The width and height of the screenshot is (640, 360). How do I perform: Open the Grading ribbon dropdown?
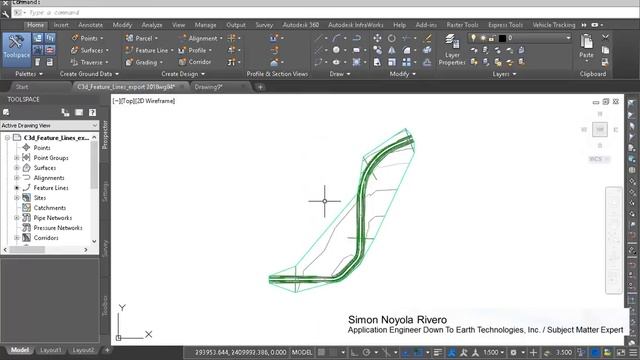(x=161, y=62)
